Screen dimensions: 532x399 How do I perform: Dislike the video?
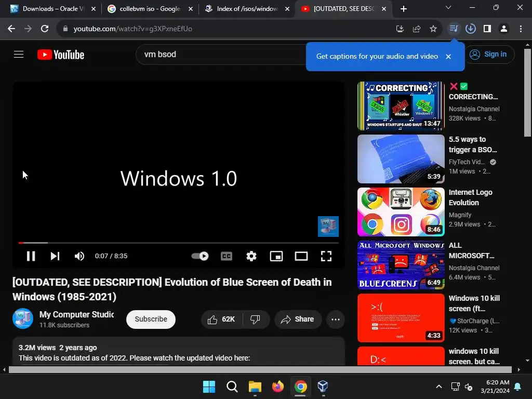(256, 320)
